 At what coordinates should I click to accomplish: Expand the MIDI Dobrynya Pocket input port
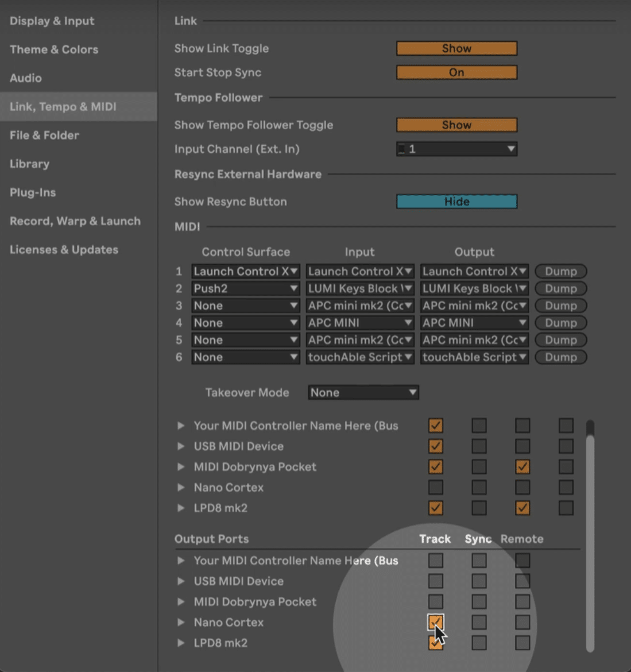[x=181, y=467]
